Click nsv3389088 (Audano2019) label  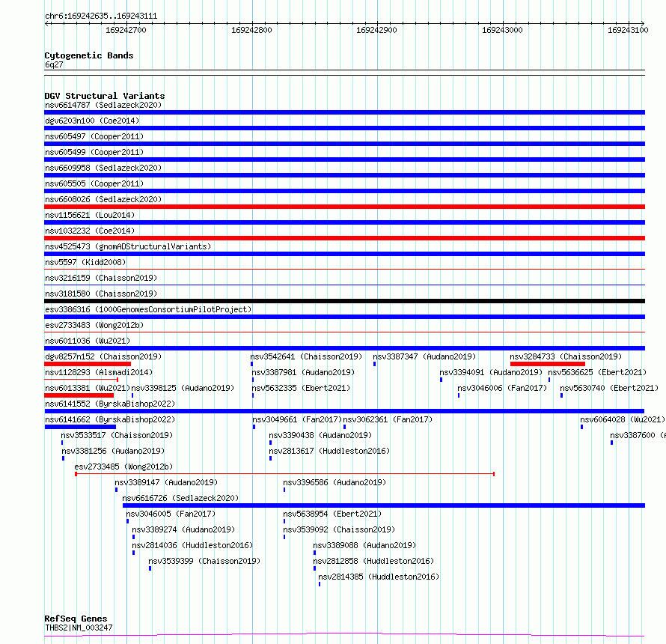tap(364, 545)
